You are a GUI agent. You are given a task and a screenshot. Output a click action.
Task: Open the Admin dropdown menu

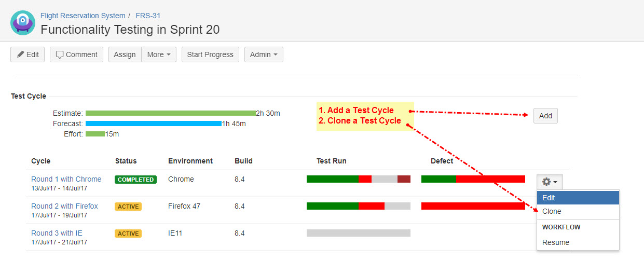(x=264, y=54)
